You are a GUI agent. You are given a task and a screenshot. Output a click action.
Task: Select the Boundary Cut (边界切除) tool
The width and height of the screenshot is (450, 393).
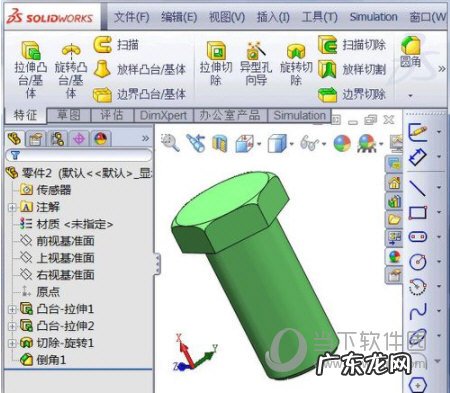click(352, 95)
